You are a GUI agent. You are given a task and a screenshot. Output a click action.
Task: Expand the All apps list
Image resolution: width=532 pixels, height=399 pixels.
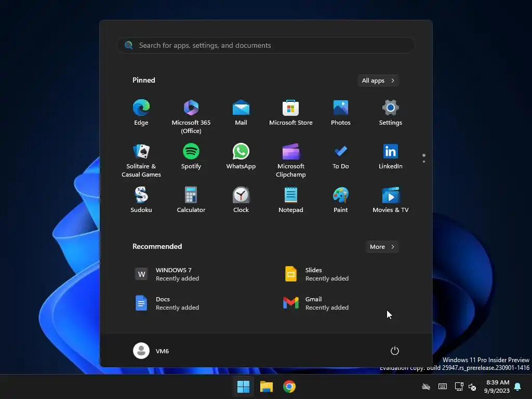[378, 81]
